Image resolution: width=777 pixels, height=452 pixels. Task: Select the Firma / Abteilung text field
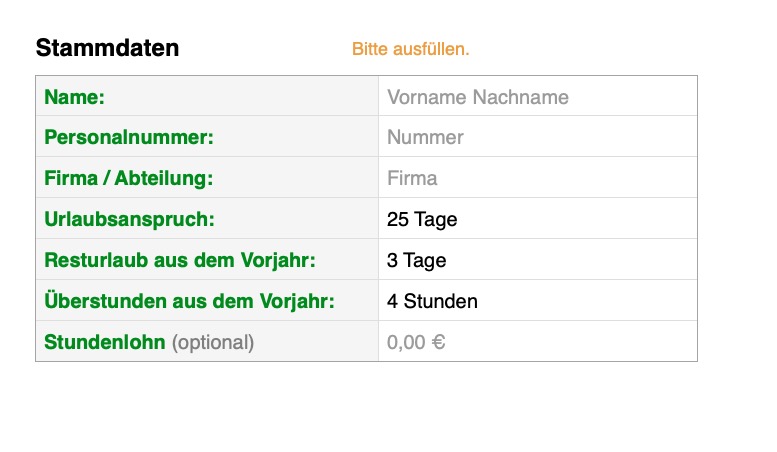(x=537, y=179)
